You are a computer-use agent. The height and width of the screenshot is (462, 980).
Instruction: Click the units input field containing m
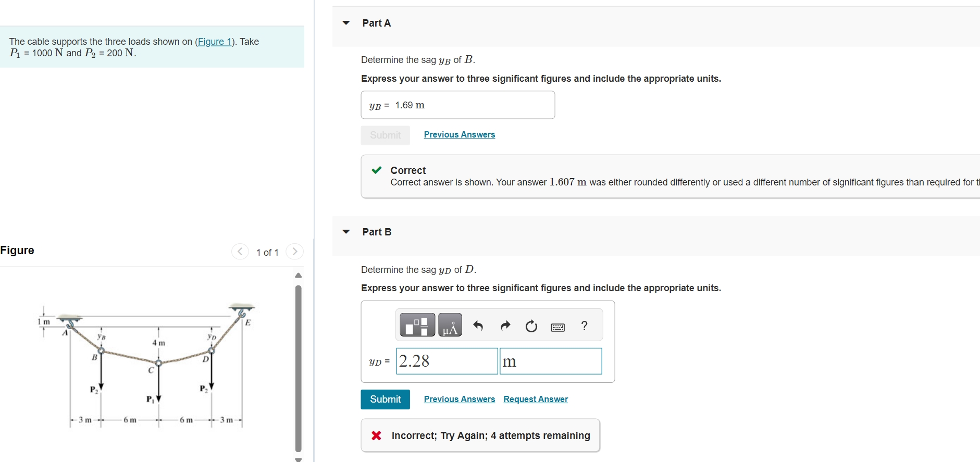tap(551, 361)
